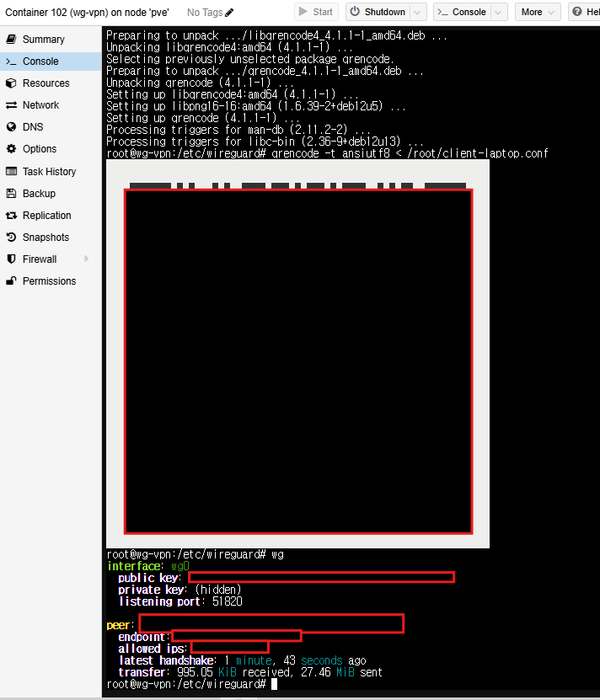Click the 'private key: (hidden)' line
600x700 pixels.
point(179,590)
